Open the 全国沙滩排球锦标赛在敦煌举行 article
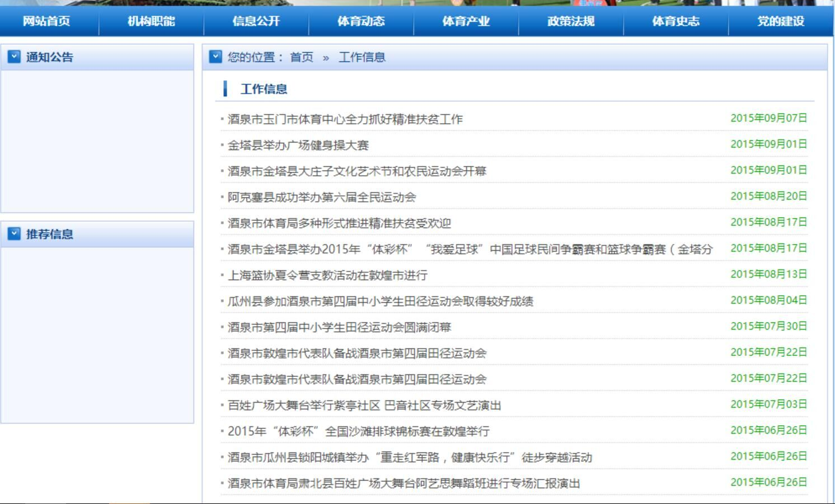Image resolution: width=835 pixels, height=504 pixels. point(358,431)
